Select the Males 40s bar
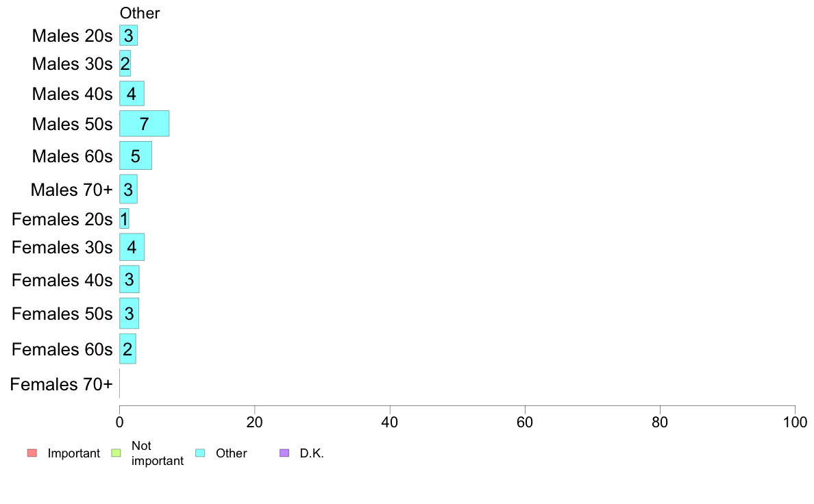Image resolution: width=814 pixels, height=504 pixels. pos(132,93)
